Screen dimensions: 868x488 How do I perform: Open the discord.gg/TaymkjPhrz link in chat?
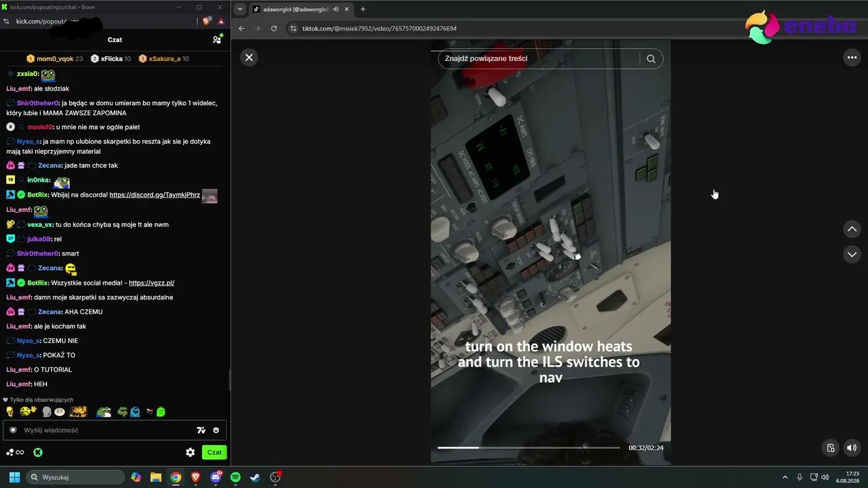tap(155, 195)
